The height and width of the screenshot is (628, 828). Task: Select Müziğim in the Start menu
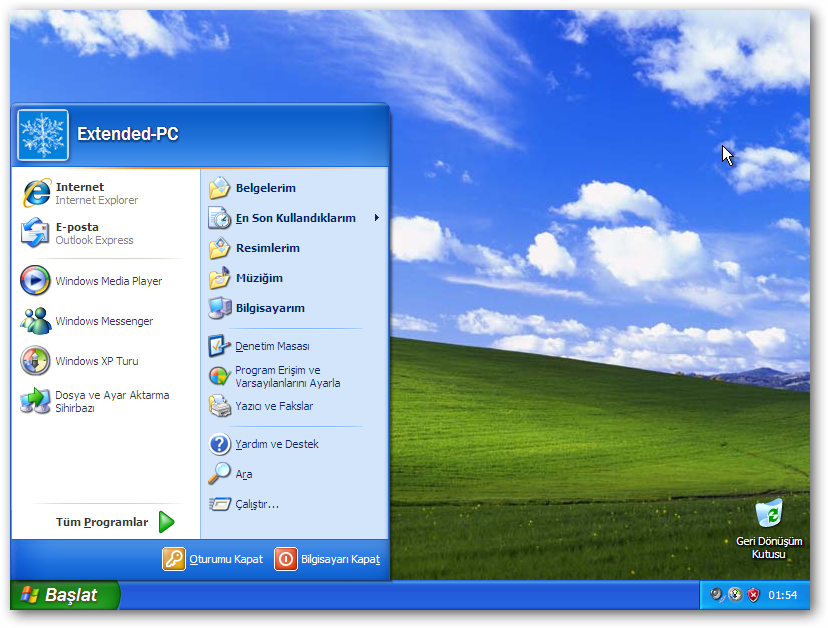pos(258,278)
